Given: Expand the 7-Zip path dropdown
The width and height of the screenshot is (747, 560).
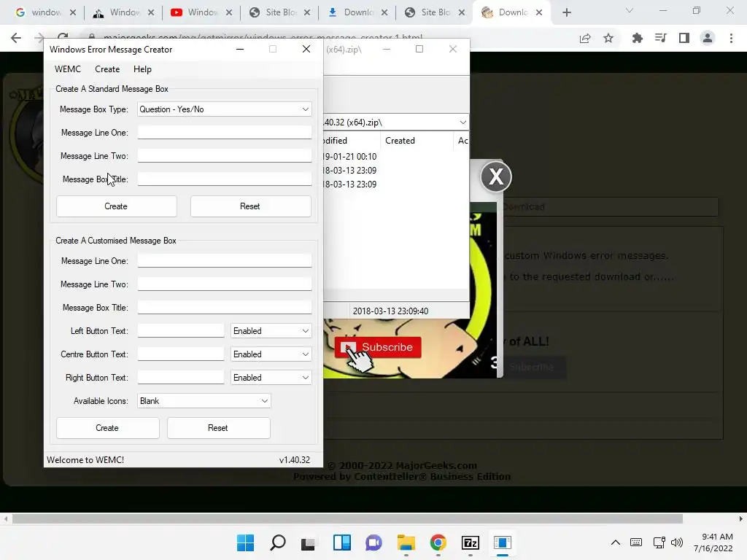Looking at the screenshot, I should coord(462,122).
